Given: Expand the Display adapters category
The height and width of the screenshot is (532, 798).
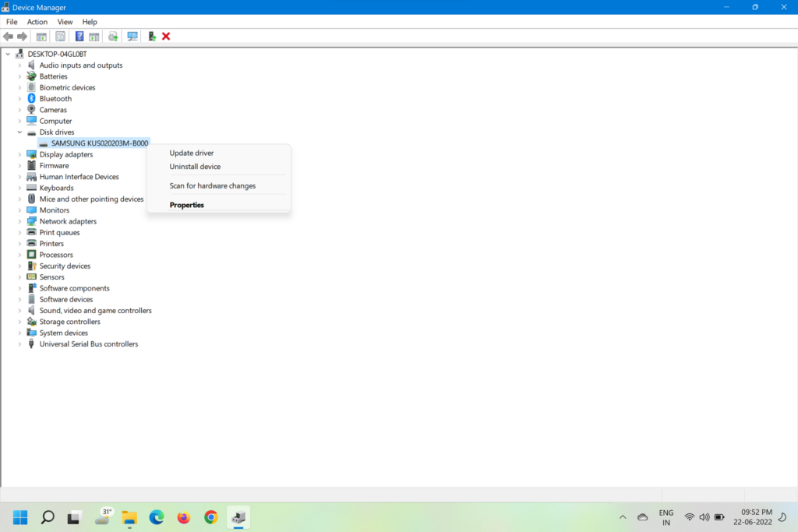Looking at the screenshot, I should point(20,154).
